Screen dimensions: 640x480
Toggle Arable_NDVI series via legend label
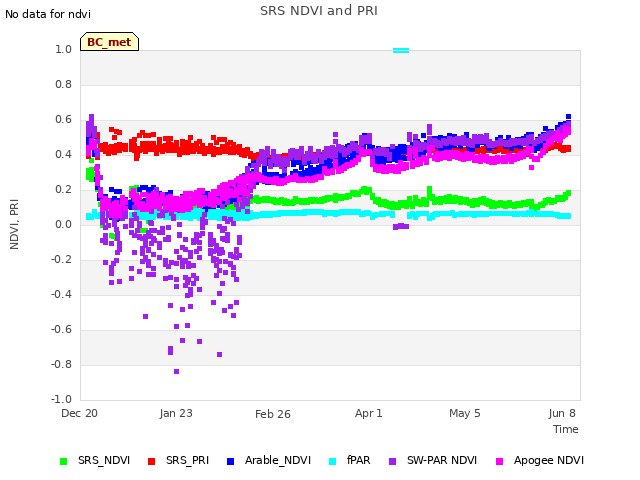[x=278, y=460]
